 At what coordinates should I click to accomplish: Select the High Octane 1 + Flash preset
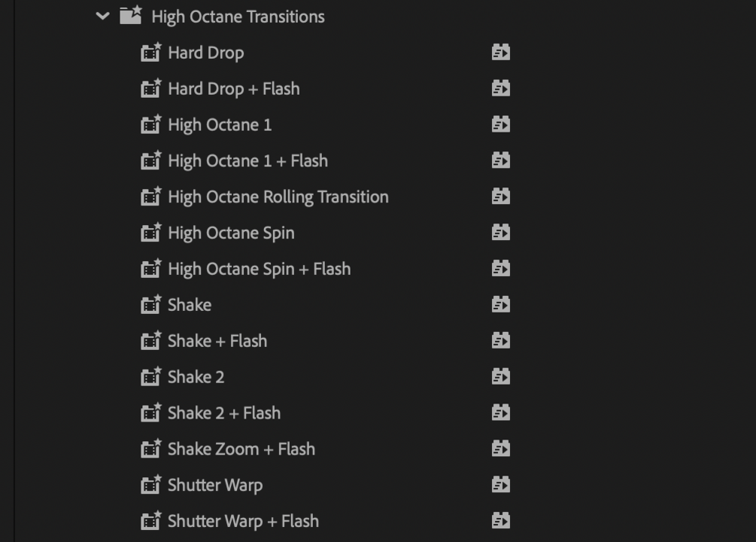tap(247, 161)
